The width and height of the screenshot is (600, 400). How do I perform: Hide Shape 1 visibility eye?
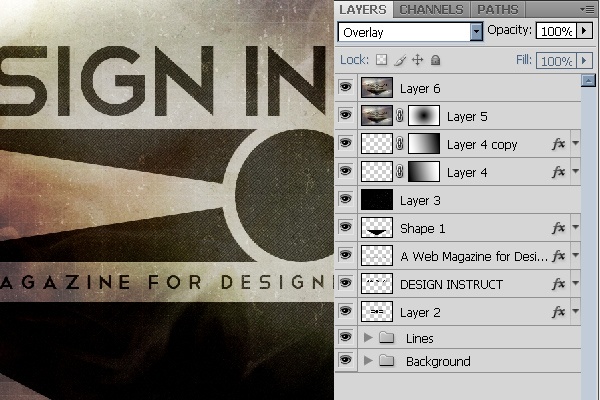point(346,227)
